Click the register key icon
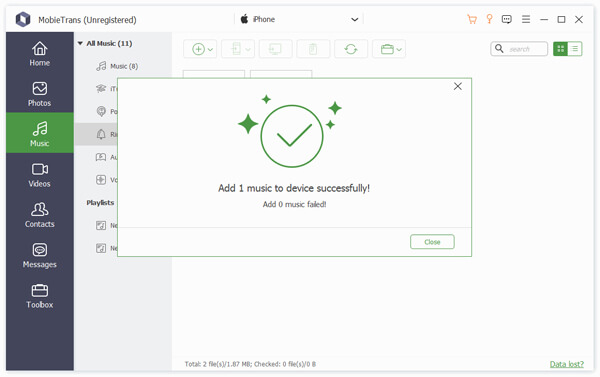This screenshot has height=377, width=600. [489, 19]
